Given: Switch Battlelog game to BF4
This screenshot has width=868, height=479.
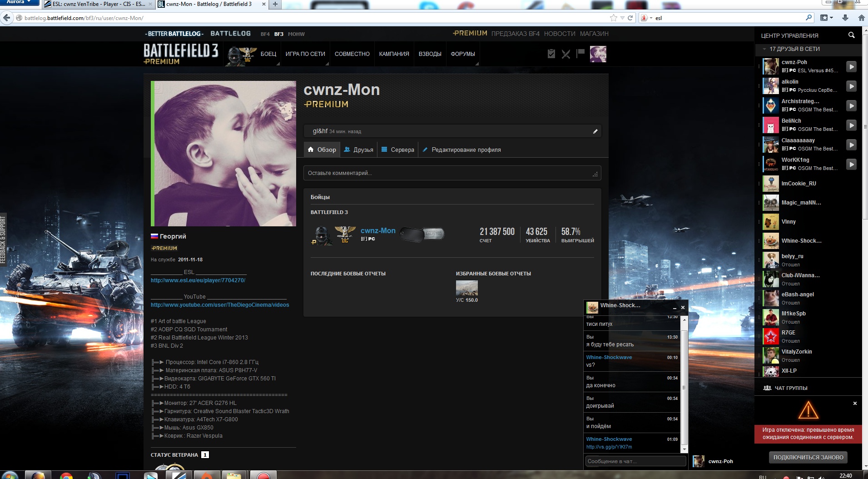Looking at the screenshot, I should click(265, 34).
